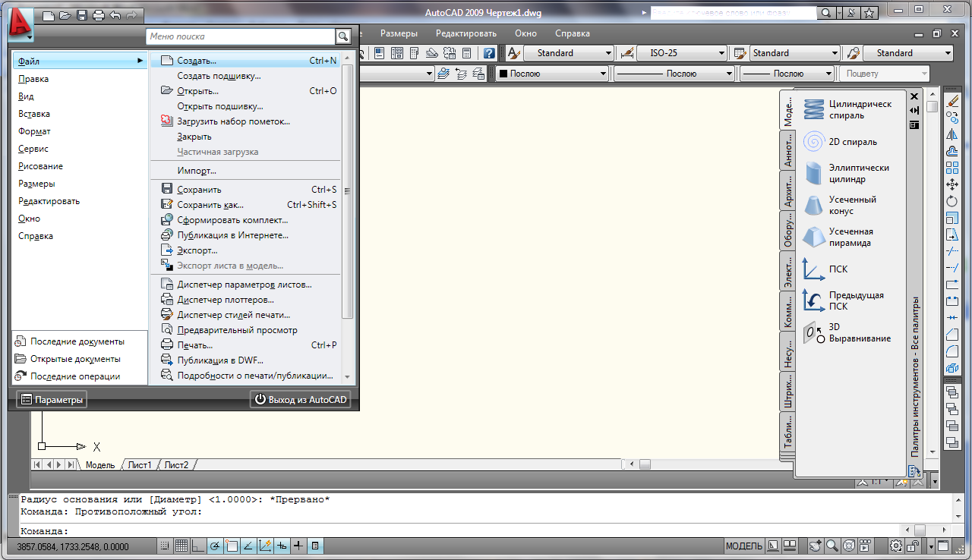972x560 pixels.
Task: Click the Параметры button
Action: point(52,399)
